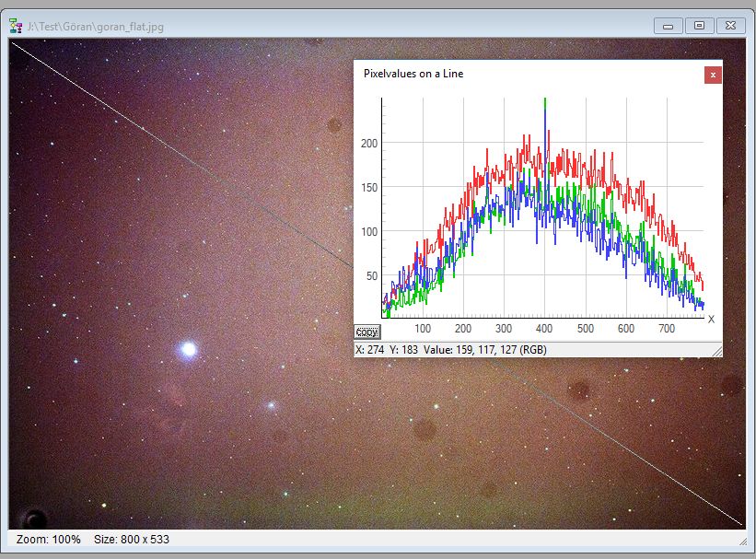
Task: Click the 700 tick label on graph X axis
Action: coord(667,329)
